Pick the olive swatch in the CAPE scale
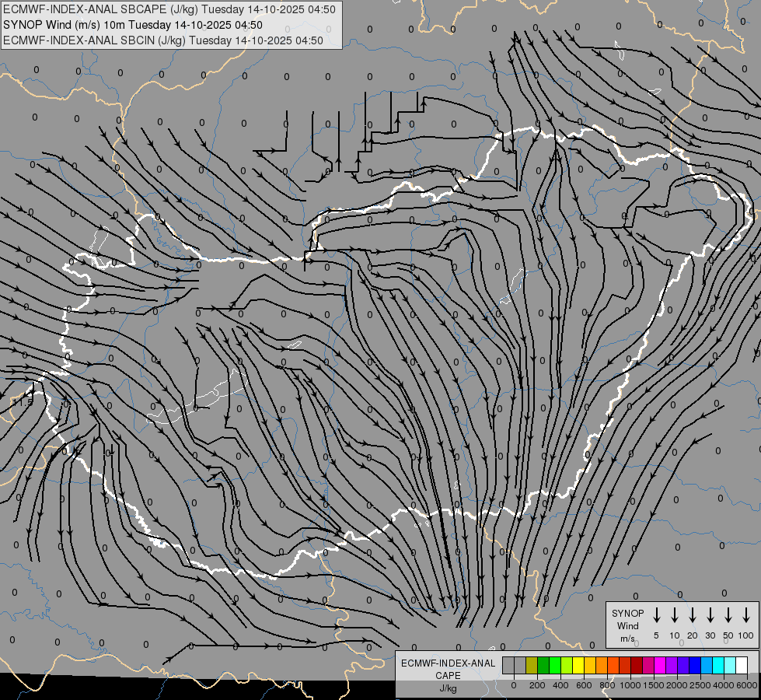Viewport: 761px width, 700px height. tap(532, 665)
